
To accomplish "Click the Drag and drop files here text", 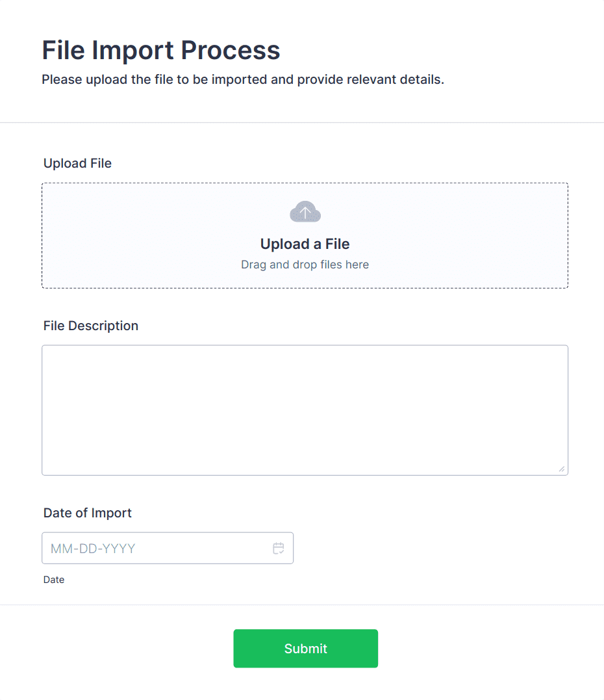I will pos(305,265).
